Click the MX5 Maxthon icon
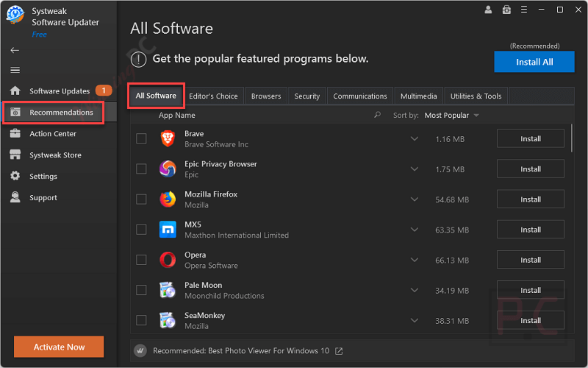This screenshot has width=588, height=368. pyautogui.click(x=168, y=229)
